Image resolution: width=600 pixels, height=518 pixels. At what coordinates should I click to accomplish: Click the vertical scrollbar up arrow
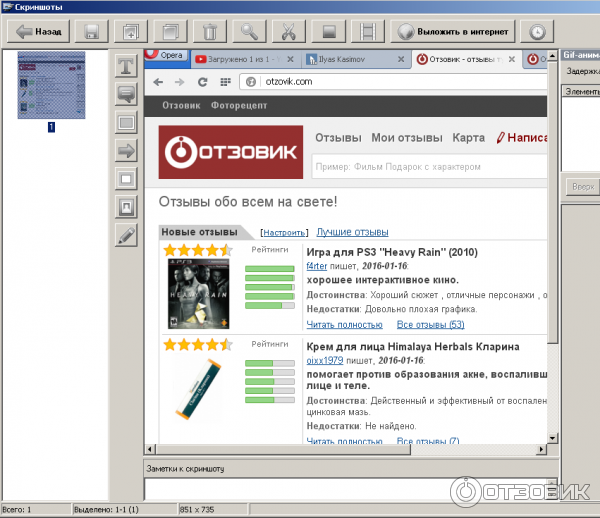pos(552,56)
